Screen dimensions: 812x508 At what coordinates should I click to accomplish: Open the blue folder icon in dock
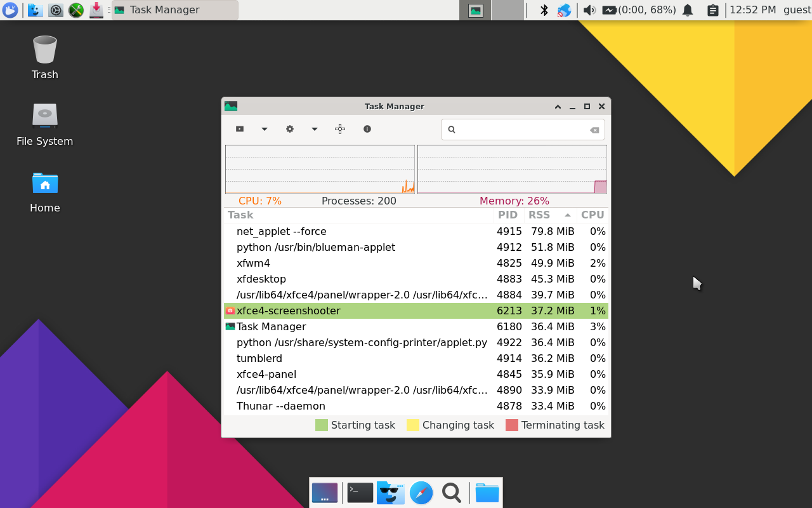[x=487, y=493]
